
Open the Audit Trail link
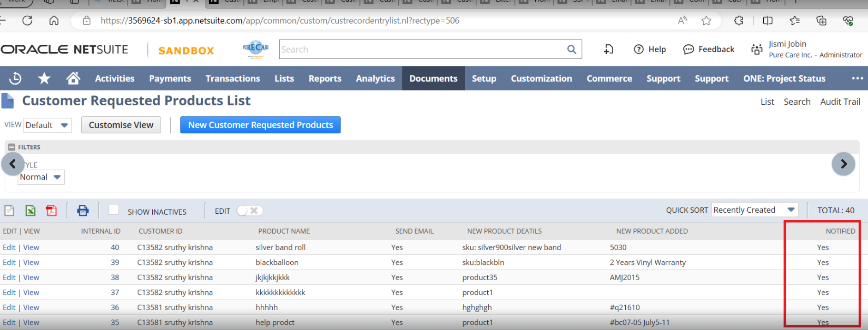(x=840, y=102)
